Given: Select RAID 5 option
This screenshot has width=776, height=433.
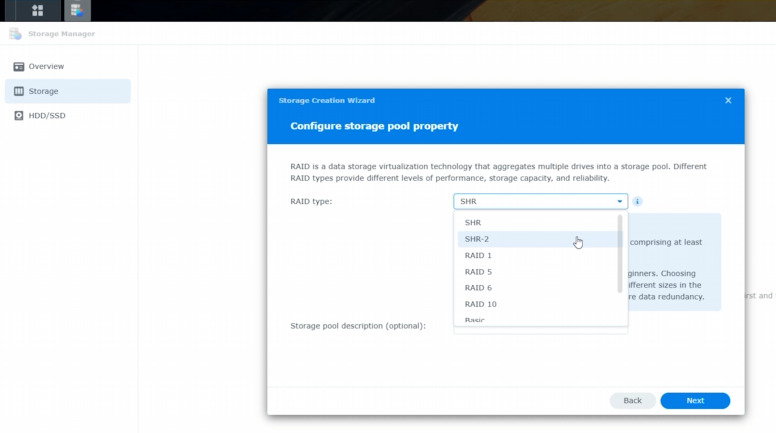Looking at the screenshot, I should click(538, 272).
